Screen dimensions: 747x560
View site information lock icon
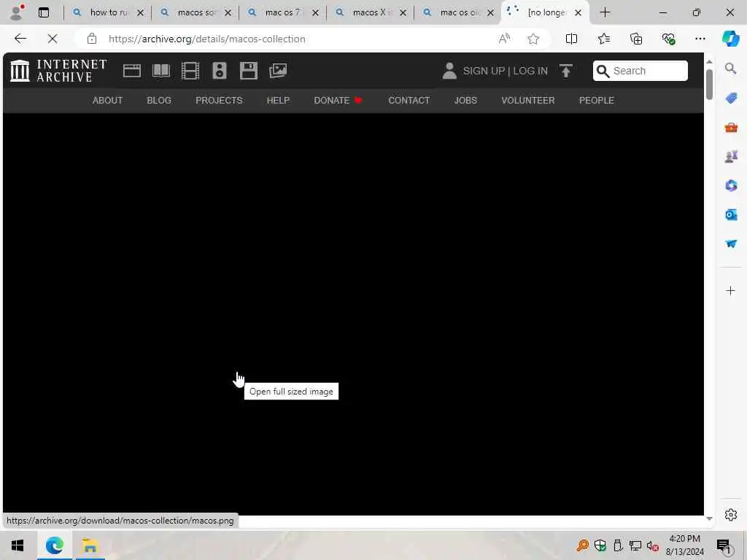(91, 39)
